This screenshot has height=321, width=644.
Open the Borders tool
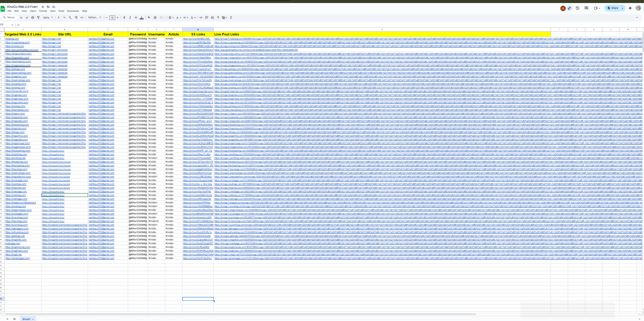pyautogui.click(x=155, y=18)
